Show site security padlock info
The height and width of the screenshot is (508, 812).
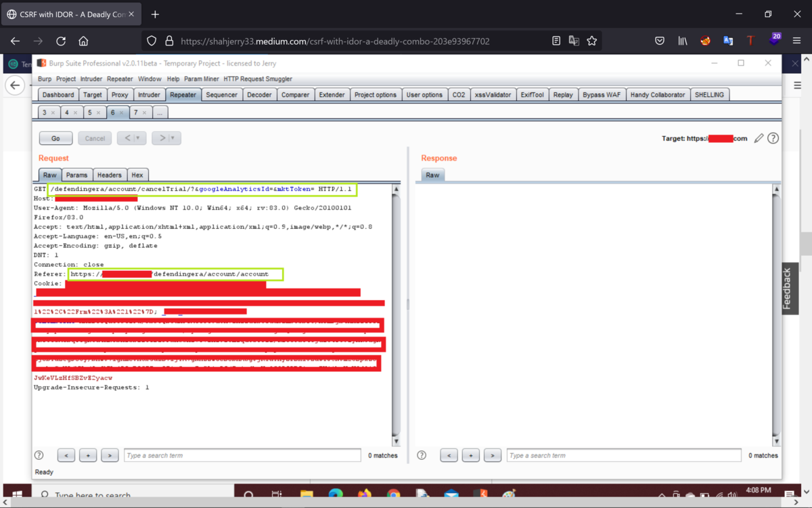169,41
